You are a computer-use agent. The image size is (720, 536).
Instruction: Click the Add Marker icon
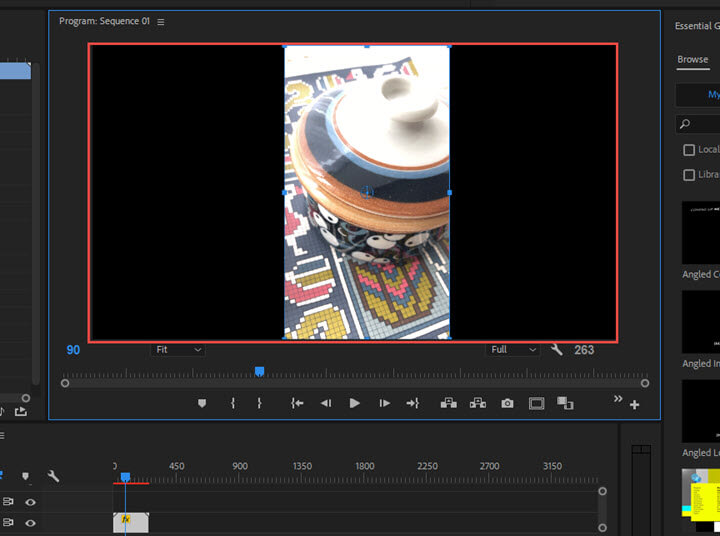tap(201, 403)
